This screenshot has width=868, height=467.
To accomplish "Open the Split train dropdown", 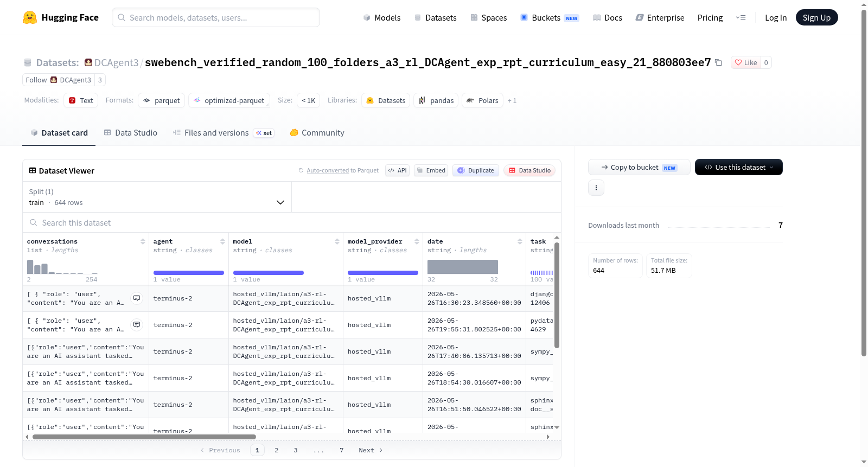I will click(157, 197).
